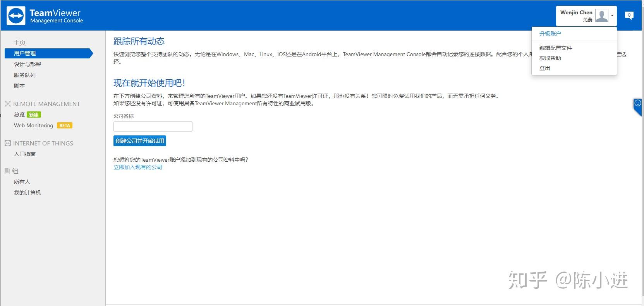
Task: Select the 所有人 group
Action: point(22,182)
